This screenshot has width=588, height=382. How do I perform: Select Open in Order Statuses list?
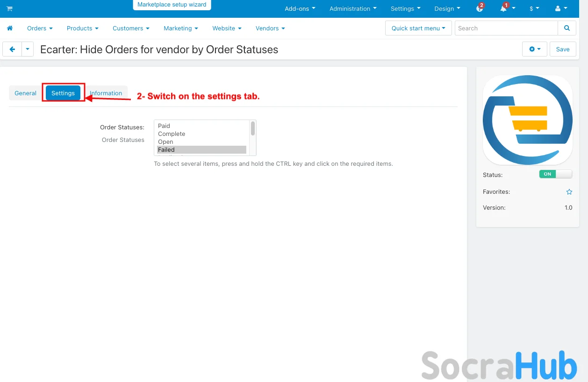point(201,141)
